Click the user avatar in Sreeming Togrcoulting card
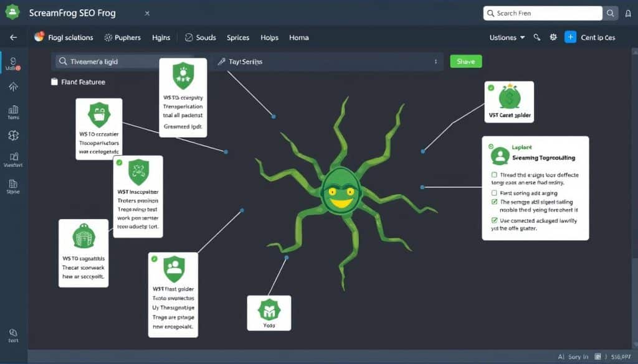Screen dimensions: 638x364 click(x=500, y=156)
